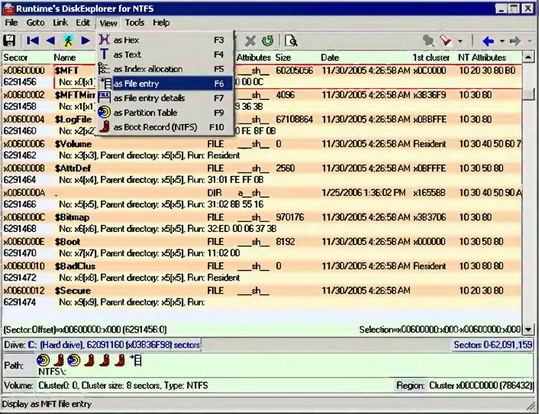539x414 pixels.
Task: Open the Tools menu
Action: (134, 23)
